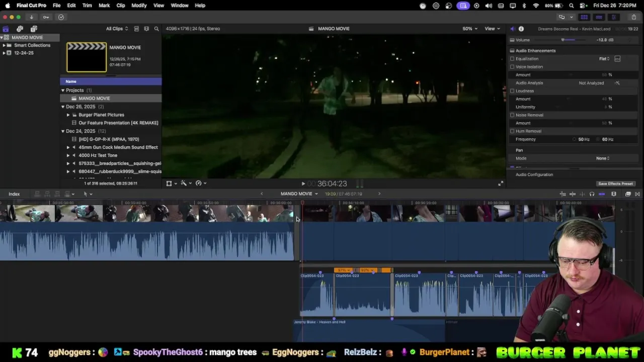
Task: Click the Save Effects Preset button
Action: click(x=615, y=184)
